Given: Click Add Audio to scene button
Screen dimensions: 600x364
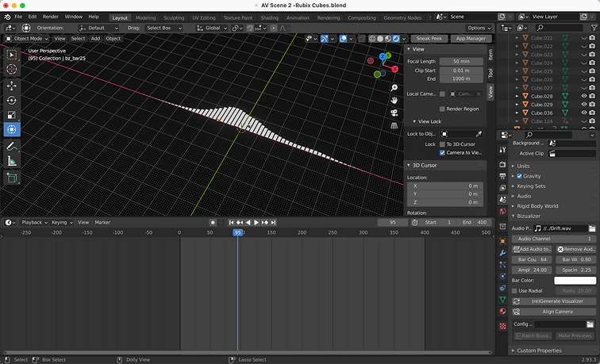Looking at the screenshot, I should (x=532, y=249).
